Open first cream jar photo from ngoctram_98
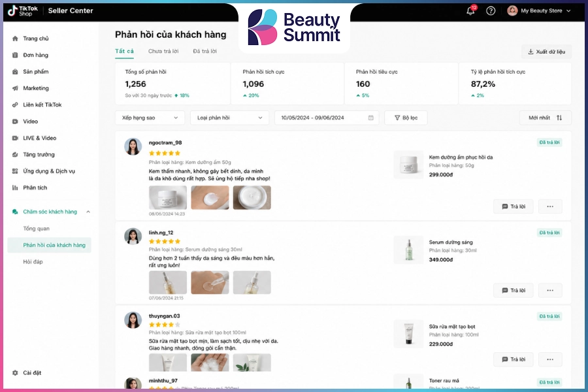 [x=168, y=198]
